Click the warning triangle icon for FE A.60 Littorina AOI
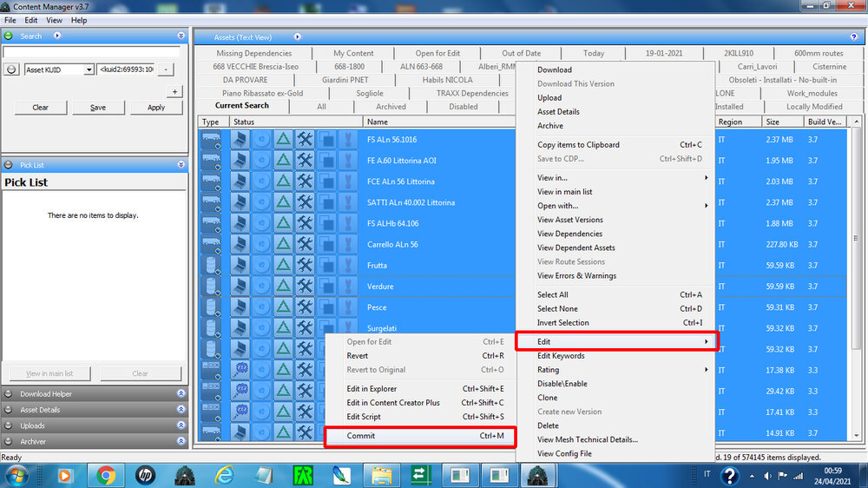Viewport: 868px width, 488px height. tap(284, 161)
